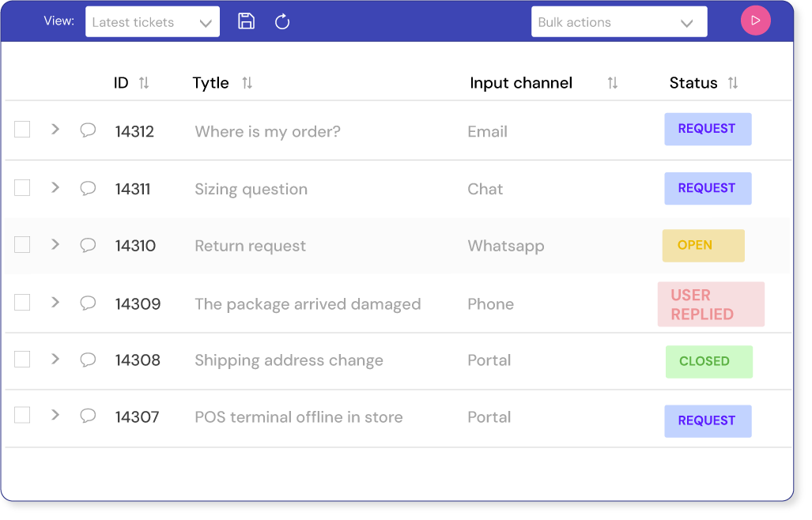Open comments for ticket 14311
This screenshot has height=520, width=812.
click(x=88, y=188)
